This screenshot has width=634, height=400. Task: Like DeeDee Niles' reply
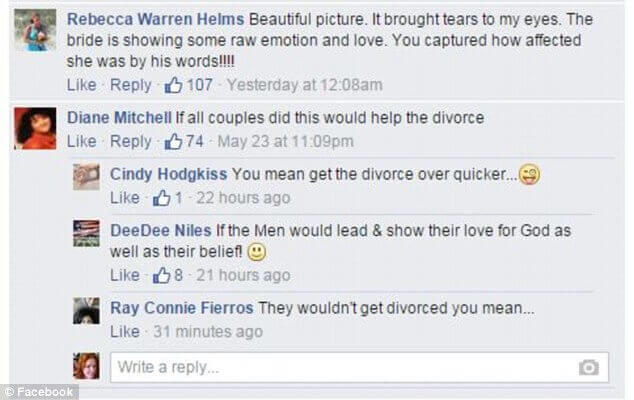point(124,275)
